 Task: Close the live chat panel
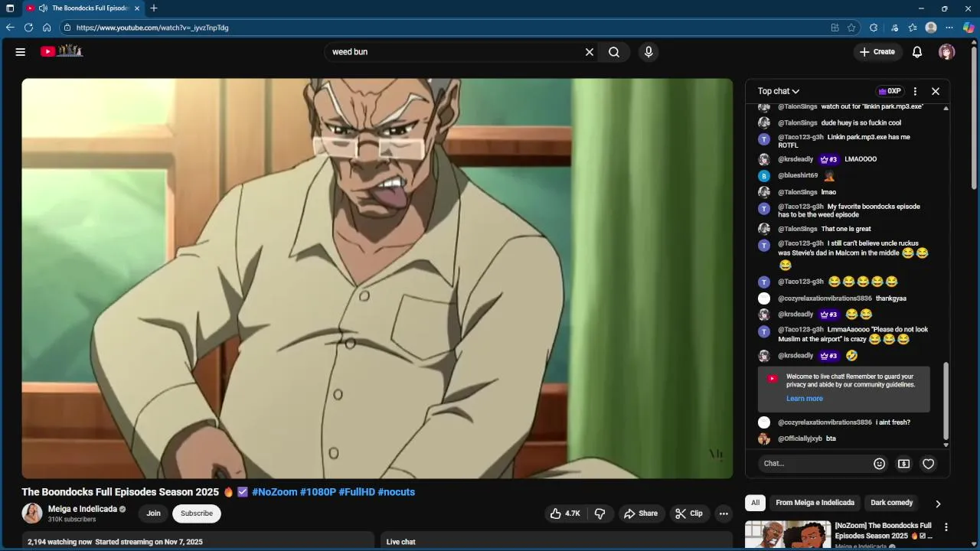(x=936, y=91)
